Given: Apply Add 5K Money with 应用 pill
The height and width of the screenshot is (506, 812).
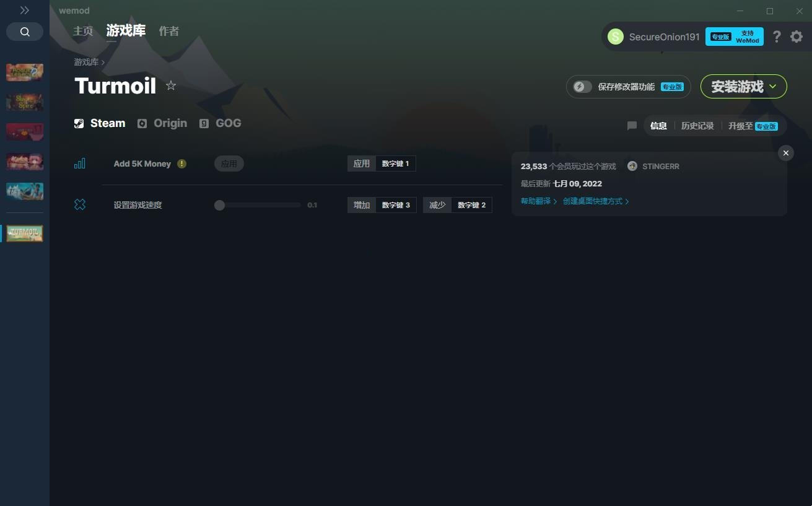Looking at the screenshot, I should click(229, 164).
